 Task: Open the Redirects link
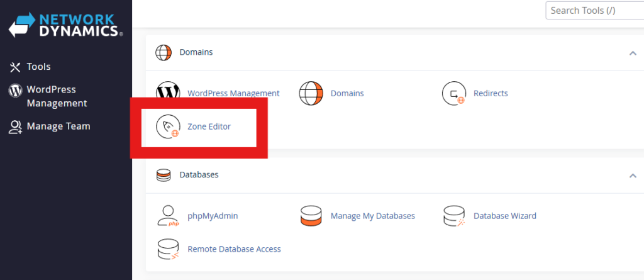pyautogui.click(x=491, y=93)
